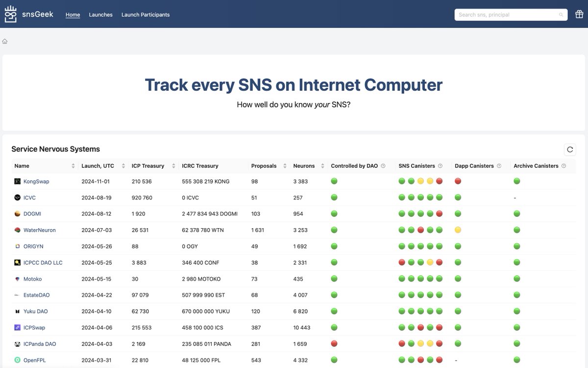
Task: Click ICPanda DAO red Controlled by DAO dot
Action: [334, 343]
